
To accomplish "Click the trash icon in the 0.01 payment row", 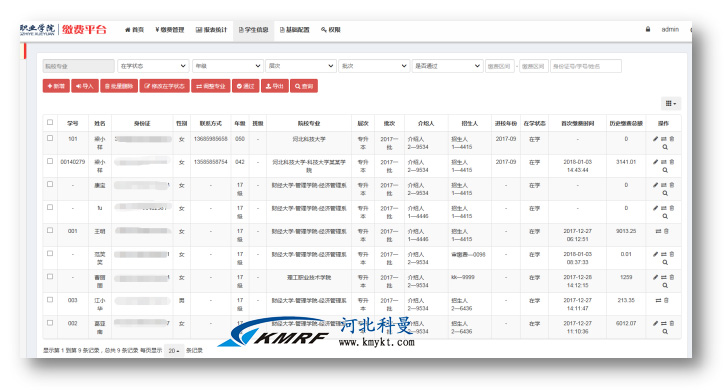I will (x=672, y=254).
